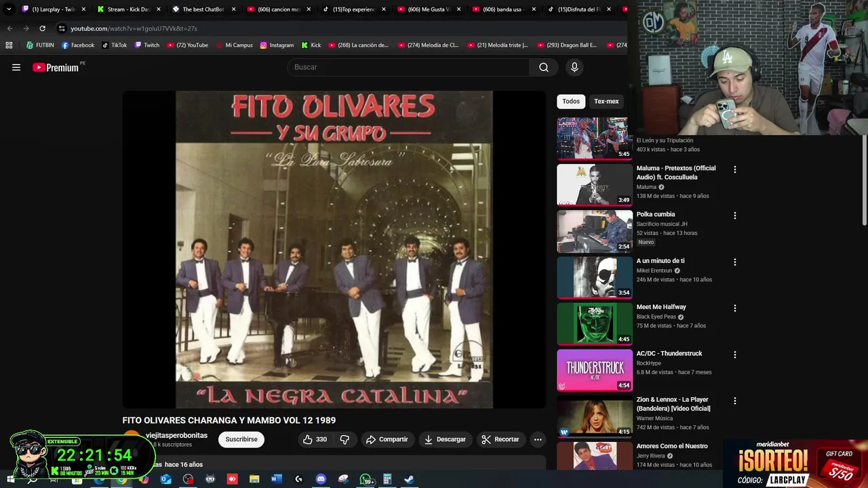The height and width of the screenshot is (488, 868).
Task: Open the browser apps grid in bookmarks bar
Action: coord(9,45)
